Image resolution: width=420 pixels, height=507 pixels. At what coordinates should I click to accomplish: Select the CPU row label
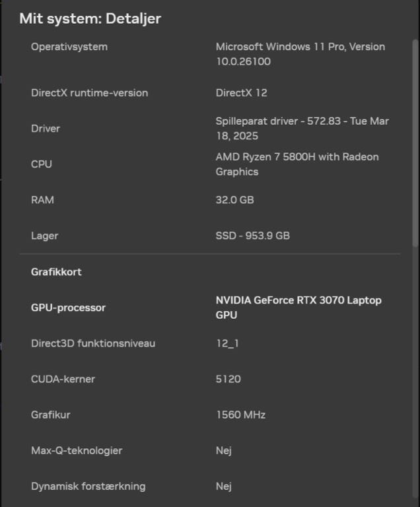coord(41,164)
